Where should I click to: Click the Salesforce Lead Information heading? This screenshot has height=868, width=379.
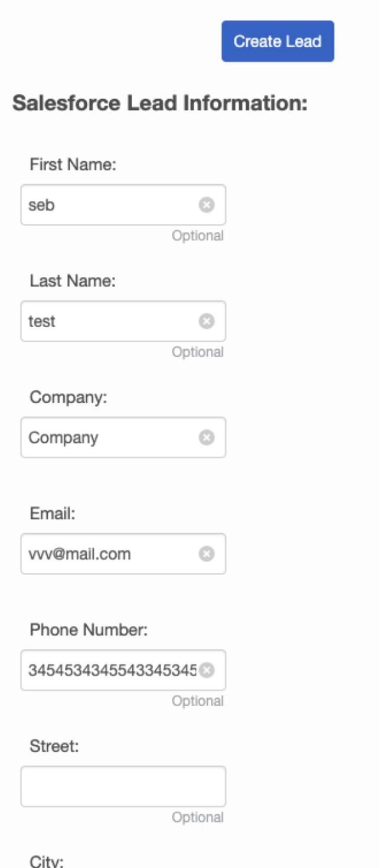coord(160,103)
